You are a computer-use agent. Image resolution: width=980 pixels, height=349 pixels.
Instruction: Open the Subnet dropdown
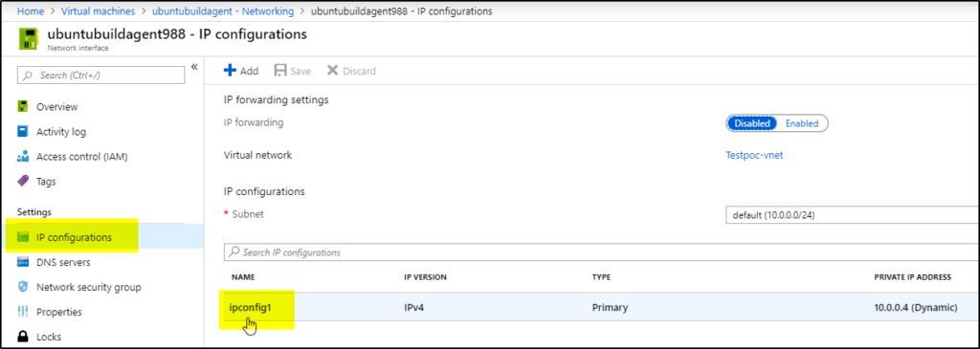[x=853, y=215]
